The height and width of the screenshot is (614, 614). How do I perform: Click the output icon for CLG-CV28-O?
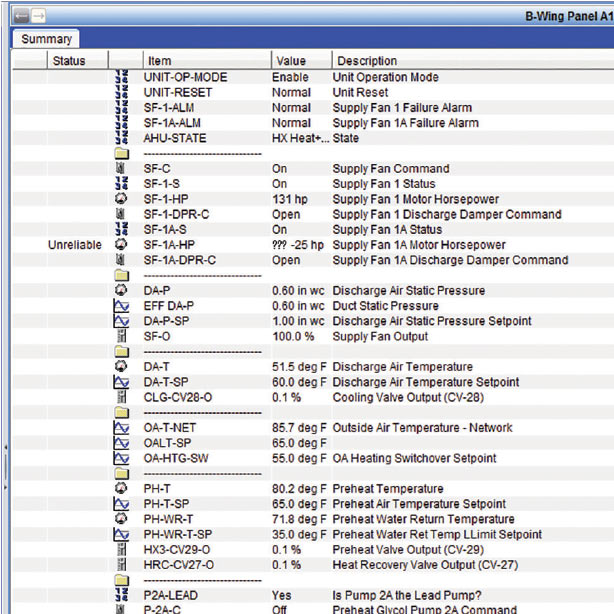coord(122,397)
